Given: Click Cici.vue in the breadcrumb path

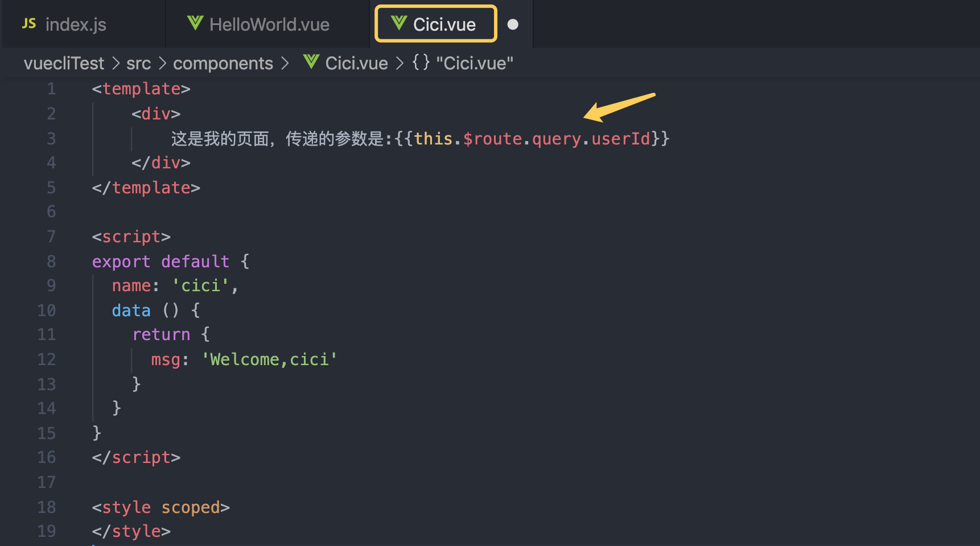Looking at the screenshot, I should (x=356, y=63).
